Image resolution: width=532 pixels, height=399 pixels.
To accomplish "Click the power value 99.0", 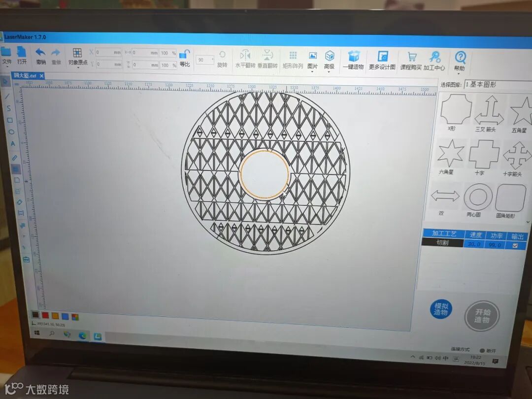I will coord(495,245).
